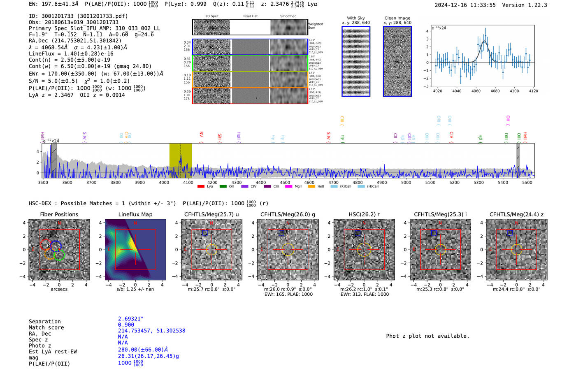The height and width of the screenshot is (392, 576).
Task: Click "Phot z plot not available." text
Action: click(x=427, y=336)
